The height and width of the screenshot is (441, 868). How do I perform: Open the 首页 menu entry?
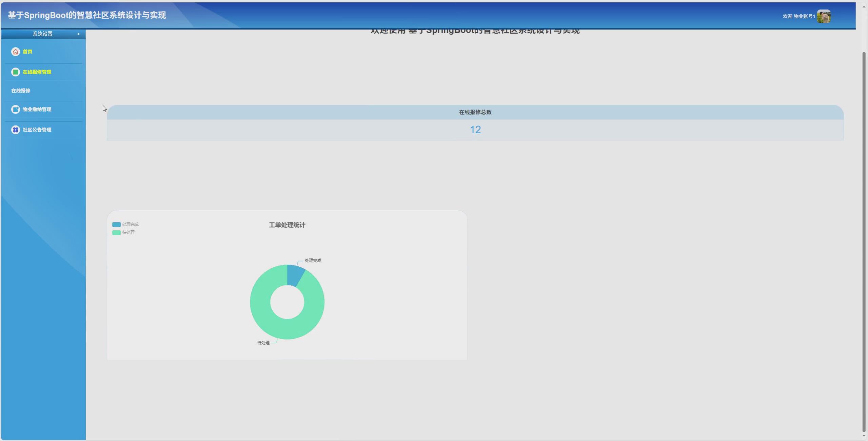coord(27,52)
